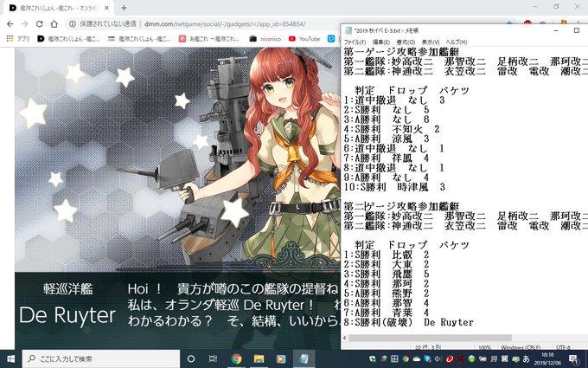The image size is (588, 368).
Task: Close the 艦隊これくしょん browser tab
Action: (106, 8)
